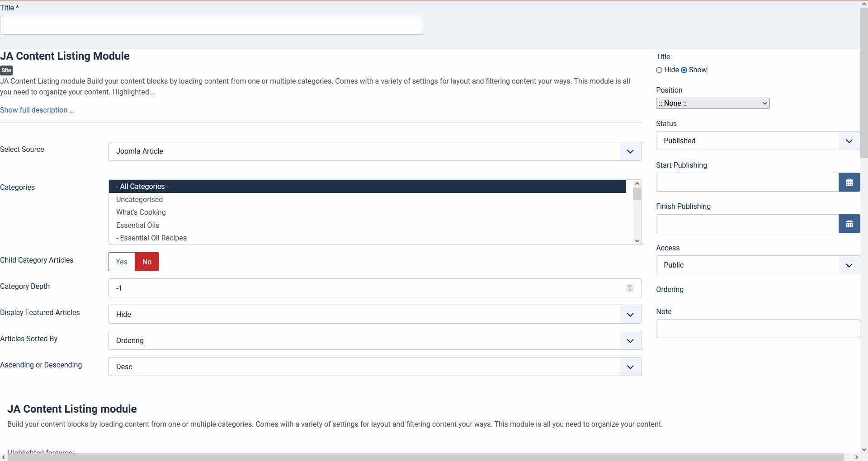
Task: Select All Categories in the list
Action: [x=367, y=187]
